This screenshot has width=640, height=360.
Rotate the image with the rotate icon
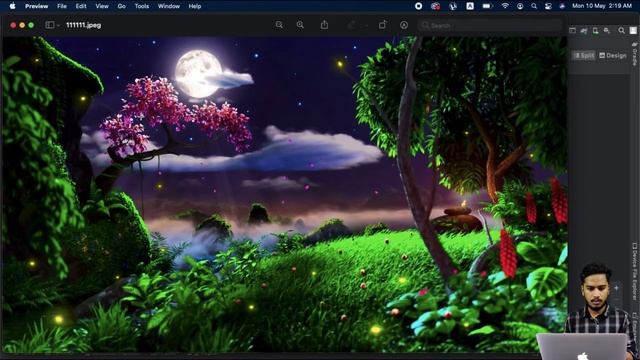(x=382, y=25)
